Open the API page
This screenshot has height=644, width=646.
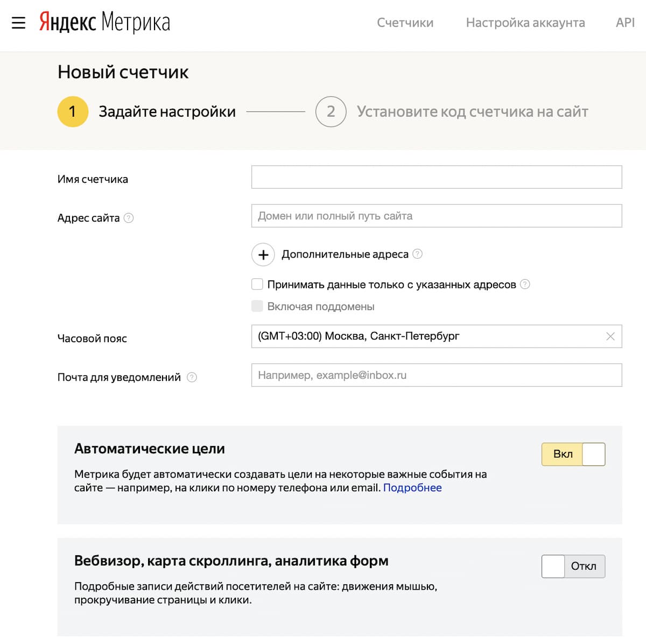click(x=625, y=23)
